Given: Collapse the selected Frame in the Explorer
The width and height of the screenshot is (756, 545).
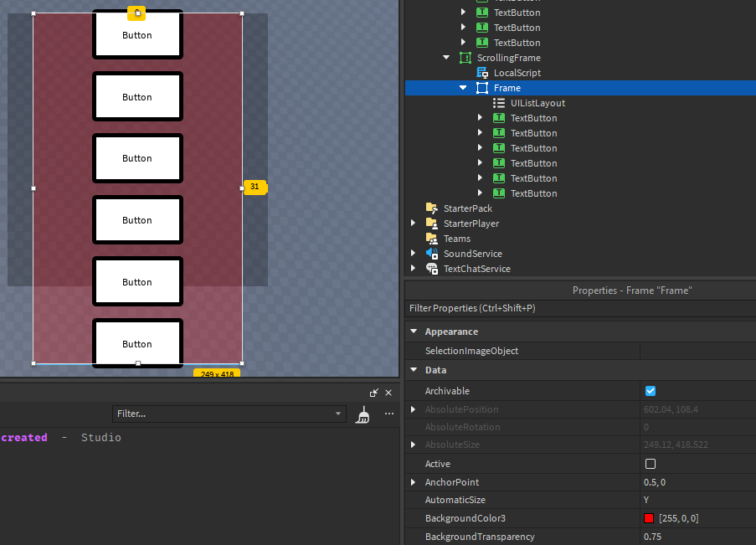Looking at the screenshot, I should [462, 87].
